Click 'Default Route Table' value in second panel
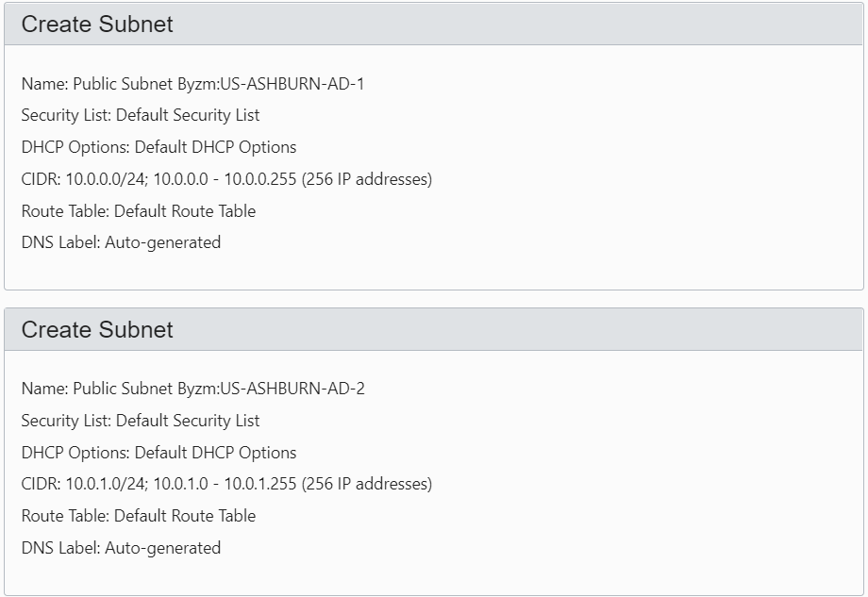The width and height of the screenshot is (868, 597). point(185,516)
